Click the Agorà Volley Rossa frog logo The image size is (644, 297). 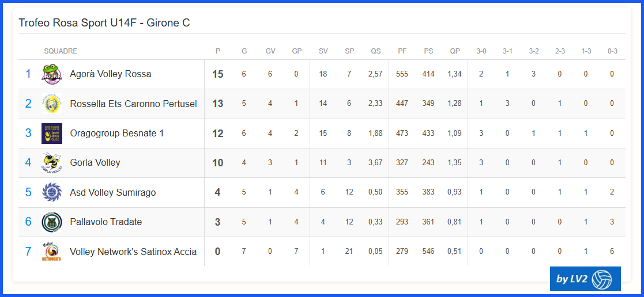point(52,74)
